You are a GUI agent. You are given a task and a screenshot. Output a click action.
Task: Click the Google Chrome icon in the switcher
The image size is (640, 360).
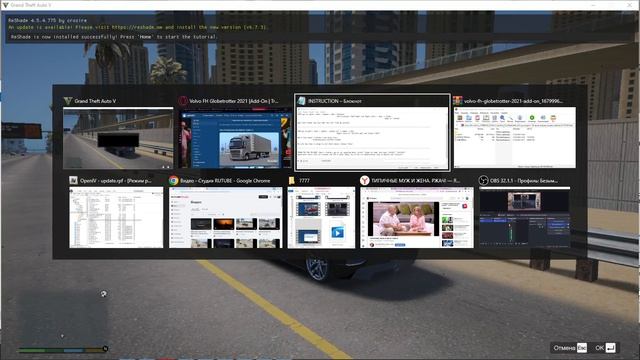(173, 180)
